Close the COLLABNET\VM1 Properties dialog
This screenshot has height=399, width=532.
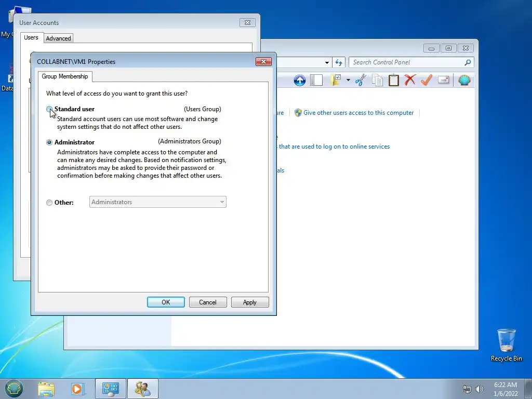pos(263,61)
